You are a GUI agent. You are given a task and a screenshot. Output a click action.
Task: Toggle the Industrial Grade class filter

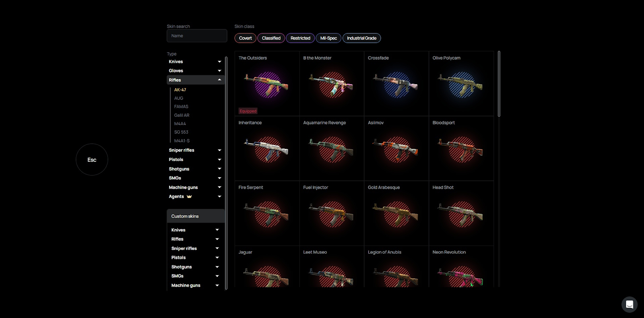coord(361,38)
